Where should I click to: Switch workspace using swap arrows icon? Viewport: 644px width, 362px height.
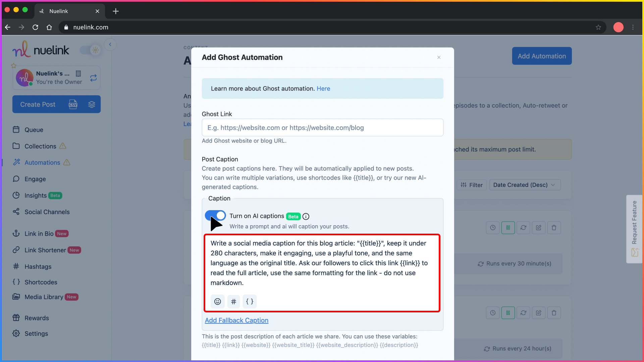click(93, 78)
